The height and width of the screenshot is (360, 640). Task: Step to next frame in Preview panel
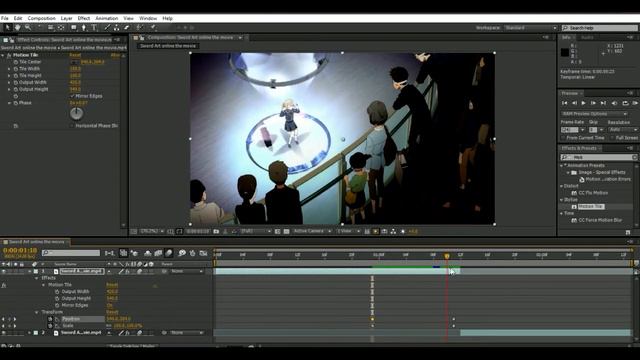593,103
